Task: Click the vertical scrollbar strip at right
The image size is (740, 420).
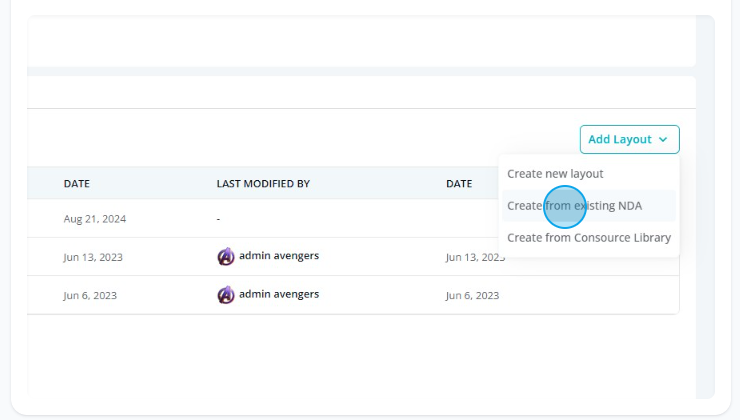Action: 705,207
